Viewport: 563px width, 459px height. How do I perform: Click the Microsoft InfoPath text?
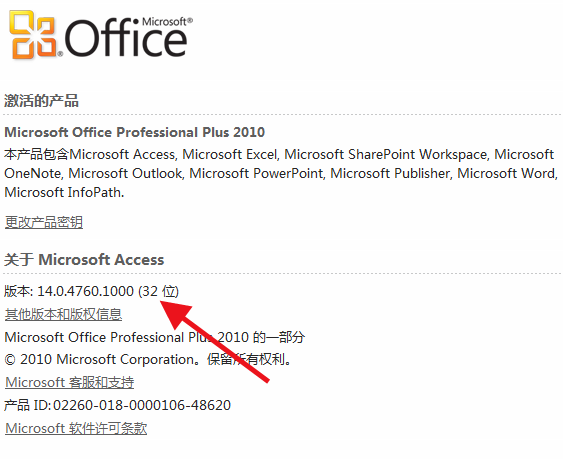[x=64, y=193]
